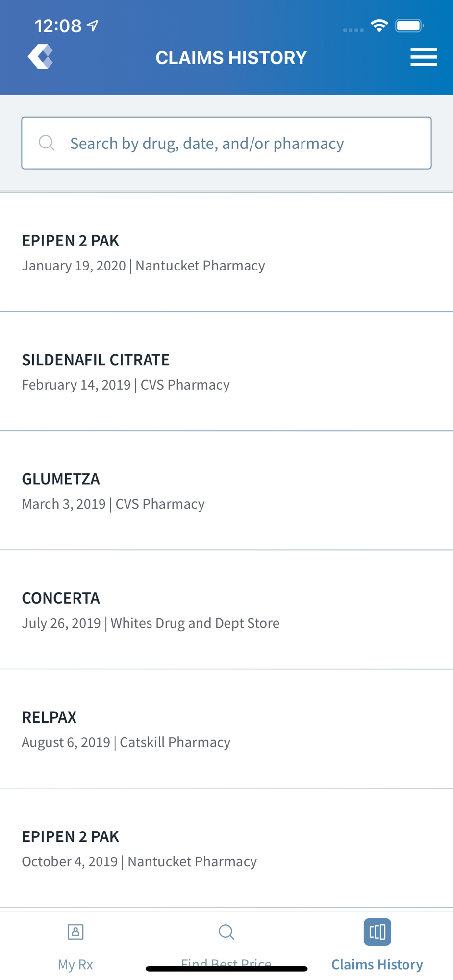Open the hamburger menu
The width and height of the screenshot is (453, 980).
(x=424, y=57)
